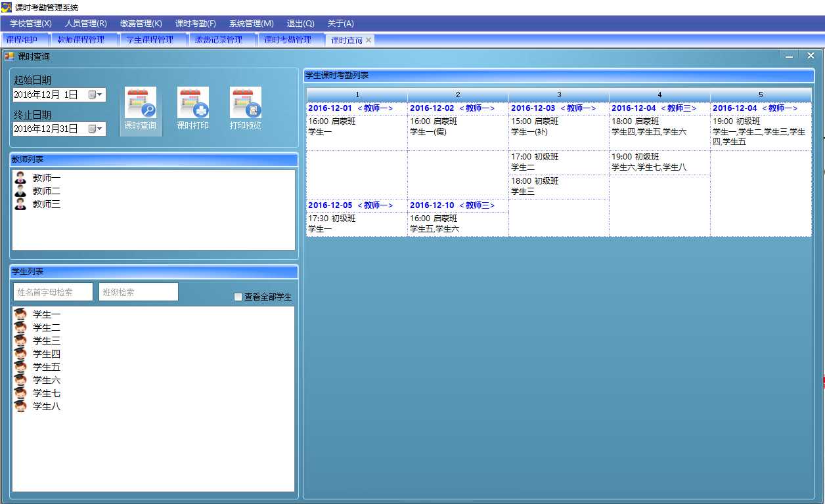Click column header 3 in attendance table
825x504 pixels.
coord(559,95)
